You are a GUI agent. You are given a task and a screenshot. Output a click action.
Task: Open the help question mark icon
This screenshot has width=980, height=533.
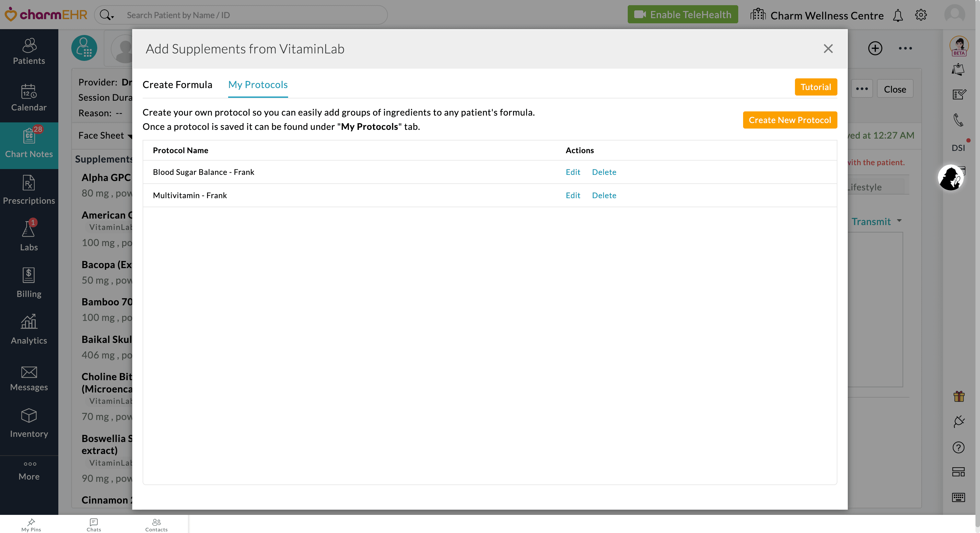(958, 447)
